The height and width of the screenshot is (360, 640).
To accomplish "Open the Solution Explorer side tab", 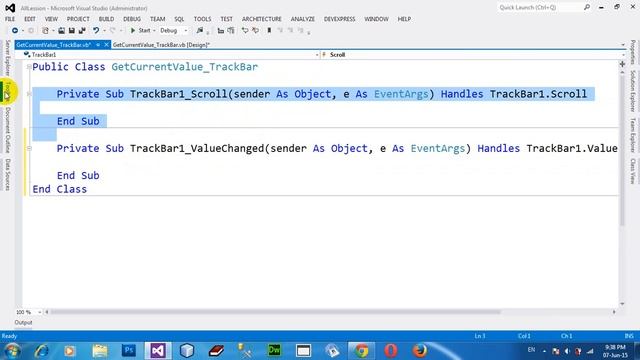I will (x=633, y=91).
